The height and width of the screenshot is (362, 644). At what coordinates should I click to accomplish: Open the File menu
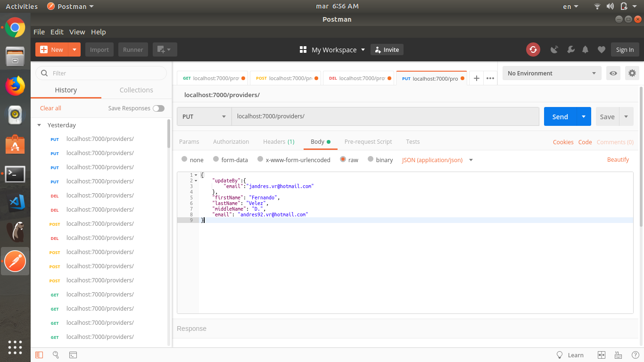pos(39,32)
